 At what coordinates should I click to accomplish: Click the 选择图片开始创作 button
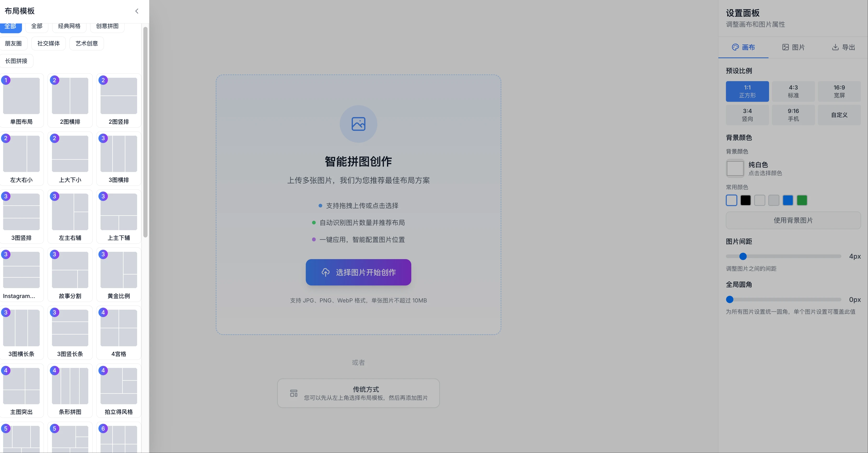(358, 272)
